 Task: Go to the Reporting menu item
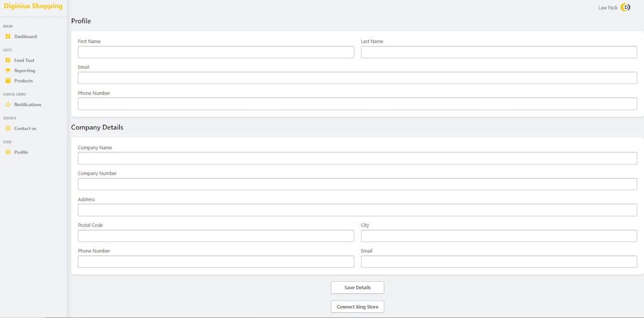point(25,71)
